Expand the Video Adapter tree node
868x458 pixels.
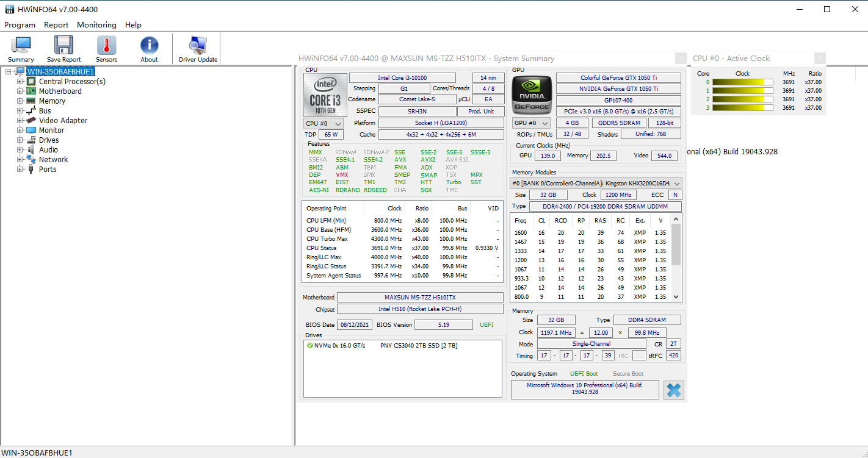pyautogui.click(x=20, y=121)
